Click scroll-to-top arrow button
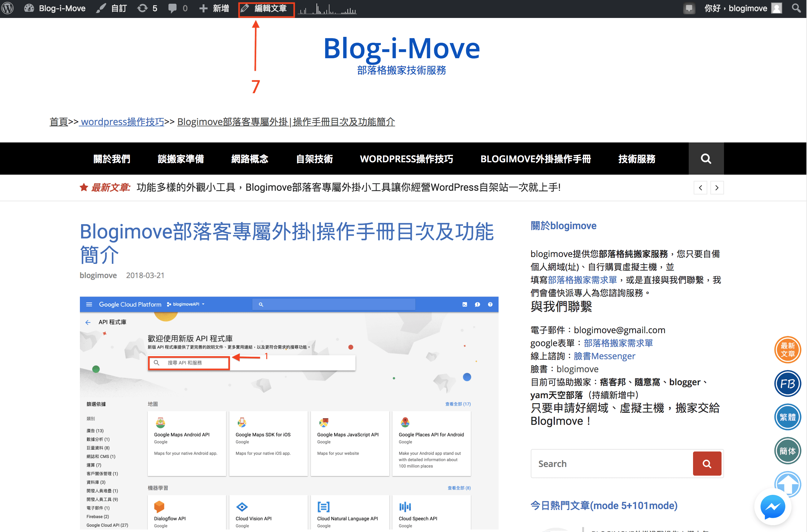Screen dimensions: 807x532 coord(787,482)
